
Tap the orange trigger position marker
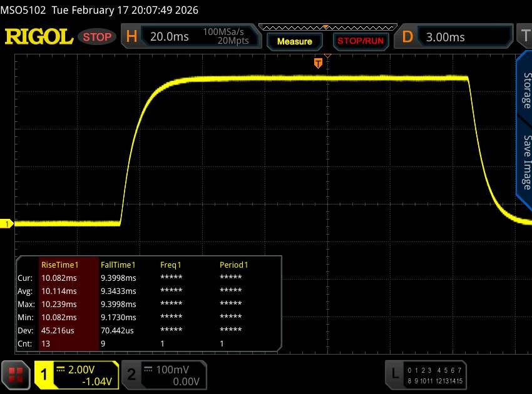pyautogui.click(x=318, y=63)
